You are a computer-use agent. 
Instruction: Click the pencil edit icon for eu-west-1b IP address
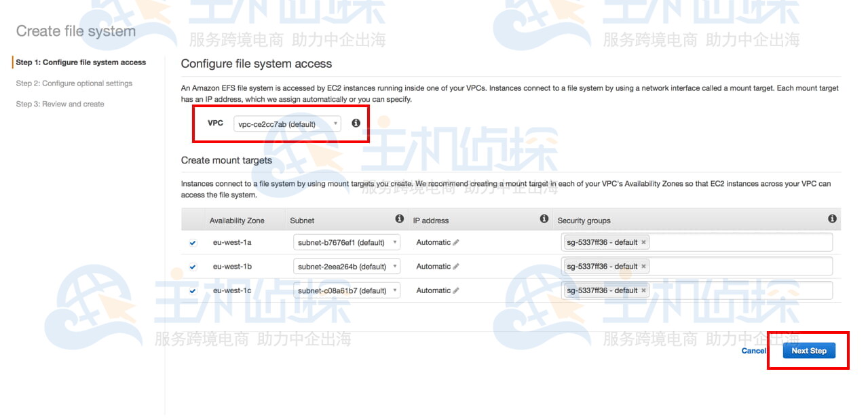coord(456,267)
